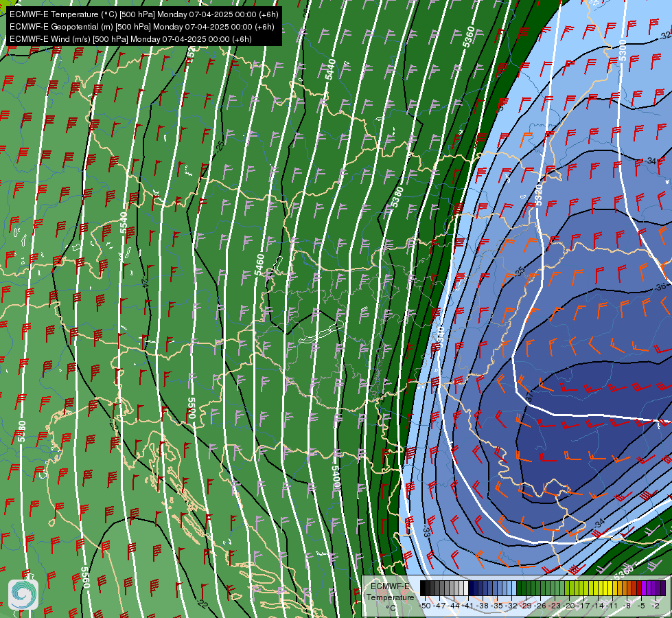Click the 5320 geopotential contour label
672x618 pixels.
pyautogui.click(x=539, y=194)
